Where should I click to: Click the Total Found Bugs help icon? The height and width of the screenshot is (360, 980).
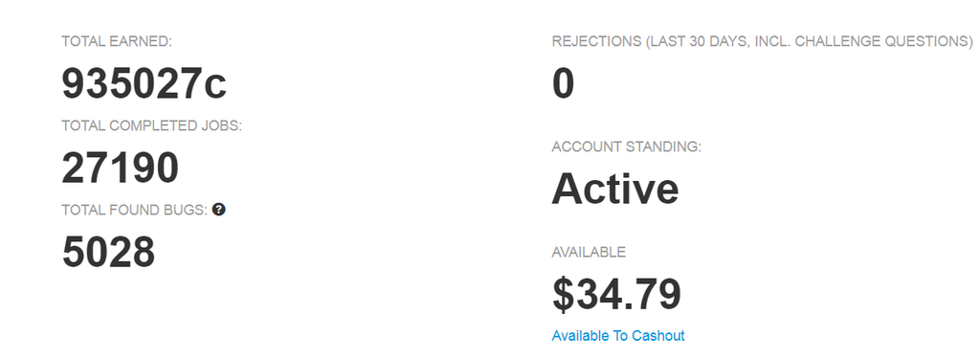click(218, 210)
